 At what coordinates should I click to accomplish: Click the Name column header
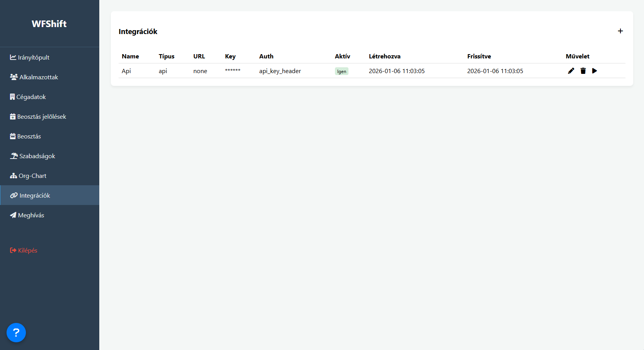[130, 56]
